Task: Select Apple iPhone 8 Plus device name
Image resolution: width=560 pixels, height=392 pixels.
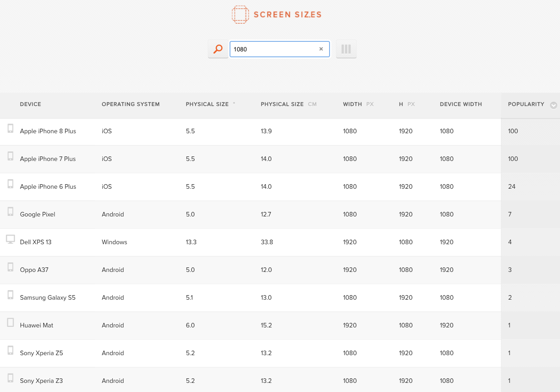Action: (48, 131)
